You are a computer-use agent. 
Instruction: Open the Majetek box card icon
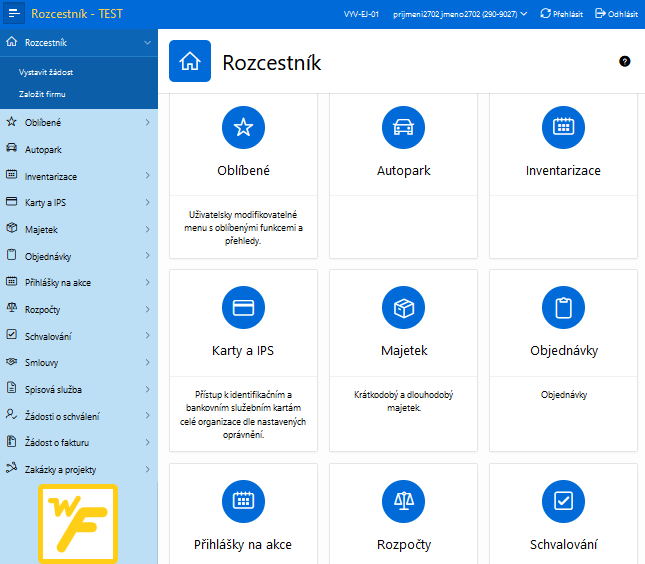(x=404, y=308)
